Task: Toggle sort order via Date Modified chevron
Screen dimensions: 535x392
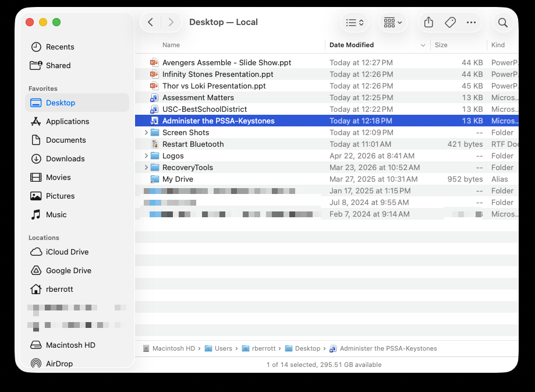Action: (x=423, y=45)
